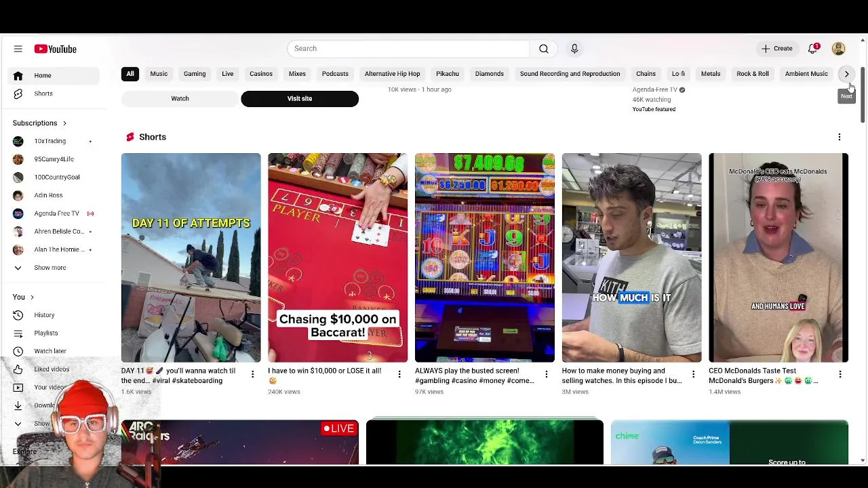Select the Metals filter chip
This screenshot has height=488, width=868.
(x=711, y=74)
